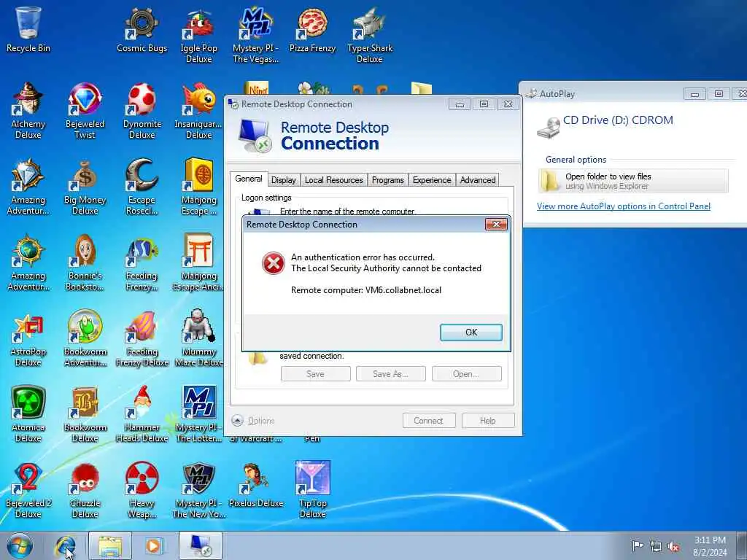The height and width of the screenshot is (560, 747).
Task: Select the AstroPop Deluxe shortcut
Action: pyautogui.click(x=28, y=338)
